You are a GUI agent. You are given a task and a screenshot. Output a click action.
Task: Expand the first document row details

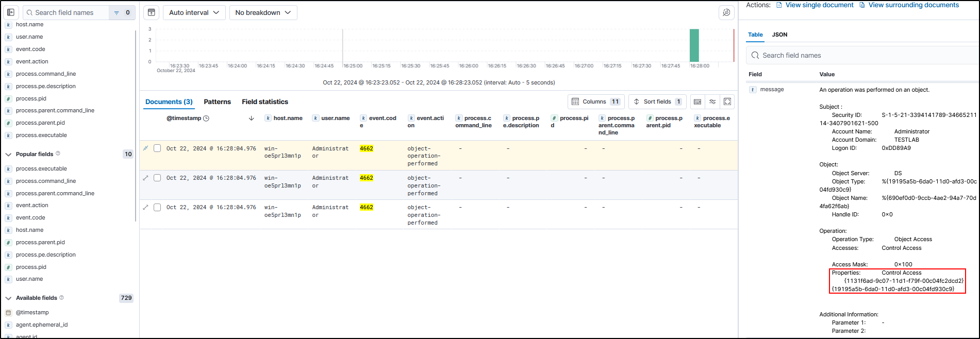(x=145, y=148)
